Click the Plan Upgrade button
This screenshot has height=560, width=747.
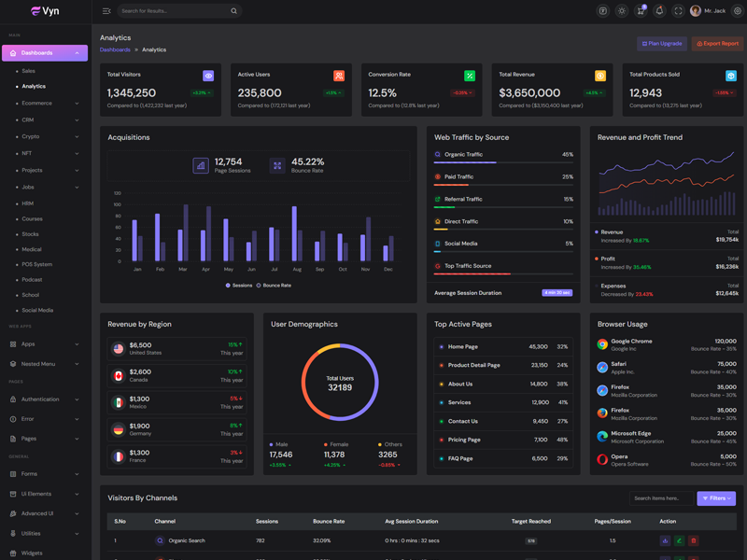point(662,44)
